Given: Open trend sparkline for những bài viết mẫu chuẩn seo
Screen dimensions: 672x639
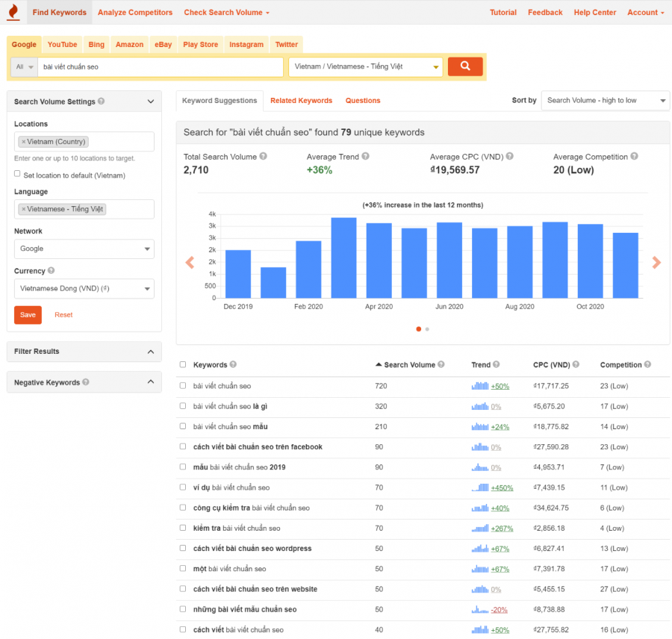Looking at the screenshot, I should click(480, 609).
